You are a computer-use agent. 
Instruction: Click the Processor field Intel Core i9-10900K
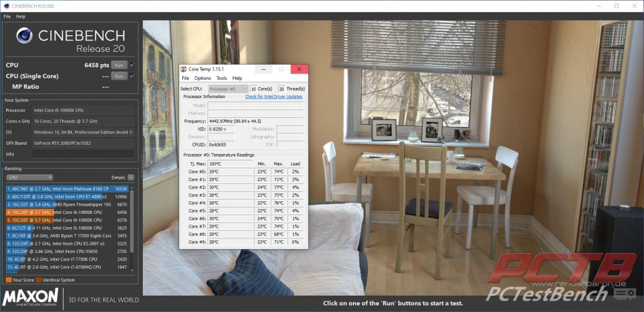(x=83, y=110)
